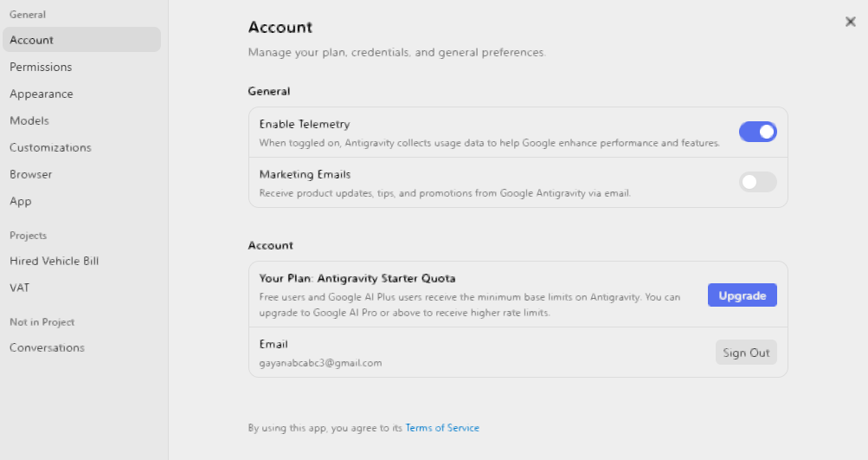Turn on the Marketing Emails toggle
Screen dimensions: 868x460
tap(758, 182)
